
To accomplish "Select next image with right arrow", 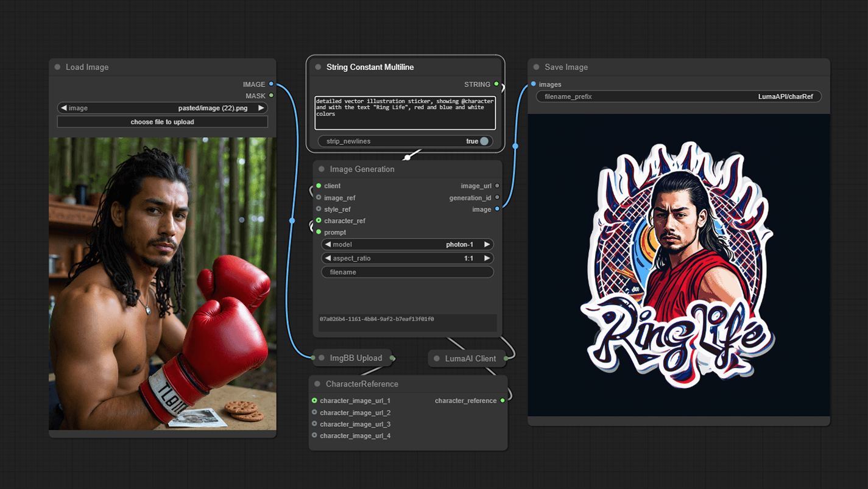I will 261,108.
